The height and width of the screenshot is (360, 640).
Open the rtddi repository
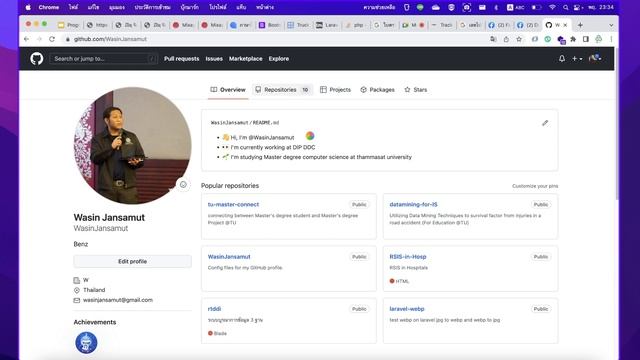(x=214, y=309)
